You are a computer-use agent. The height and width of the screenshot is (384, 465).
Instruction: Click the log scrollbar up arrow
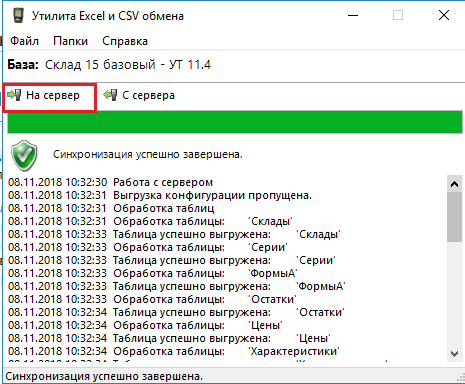454,184
